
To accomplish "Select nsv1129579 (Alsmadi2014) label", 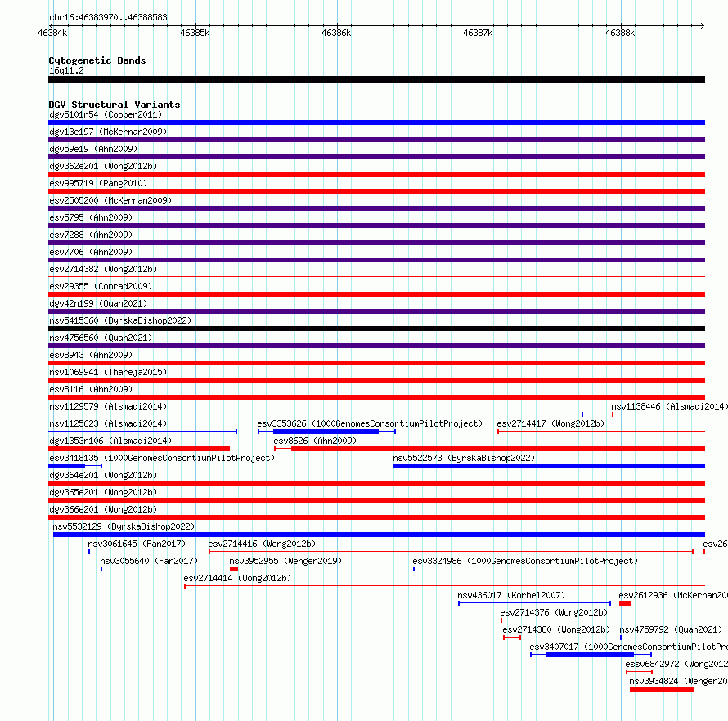I will click(108, 406).
